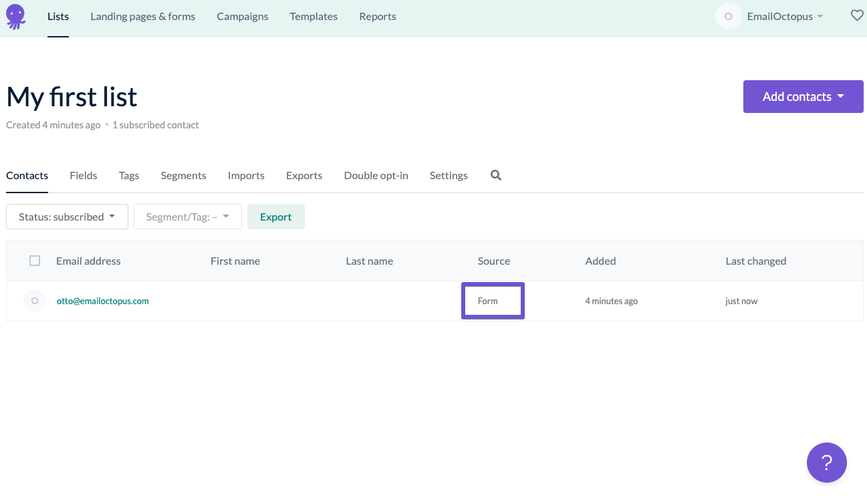Click the heart icon in the header

(857, 15)
